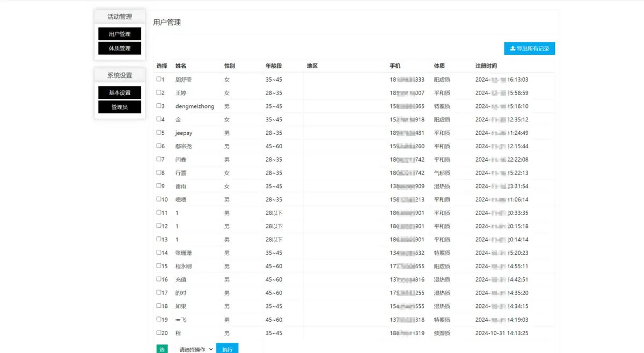The width and height of the screenshot is (644, 353).
Task: Select the checkbox for row 8 行萱
Action: coord(159,172)
